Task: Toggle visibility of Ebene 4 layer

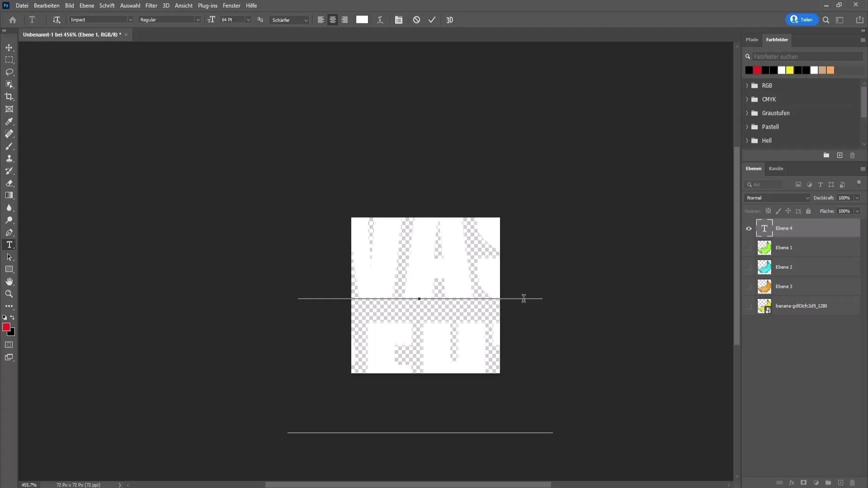Action: click(749, 228)
